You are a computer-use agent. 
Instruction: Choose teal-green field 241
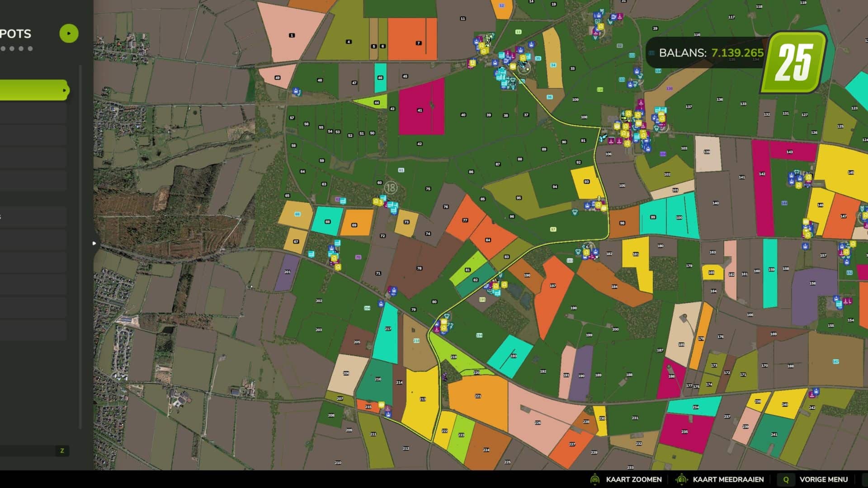click(773, 436)
